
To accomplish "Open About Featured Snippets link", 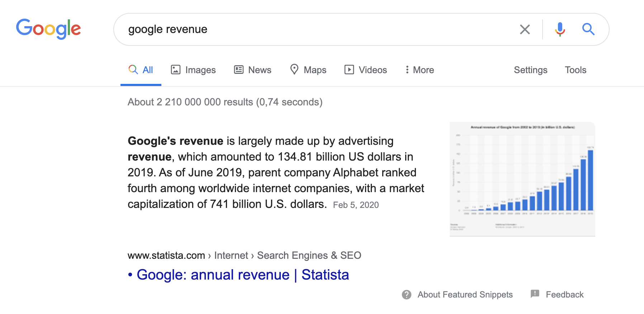I will pyautogui.click(x=465, y=295).
